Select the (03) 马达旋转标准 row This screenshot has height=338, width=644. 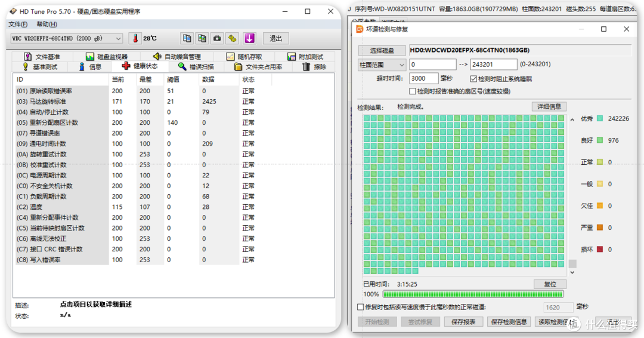click(144, 102)
